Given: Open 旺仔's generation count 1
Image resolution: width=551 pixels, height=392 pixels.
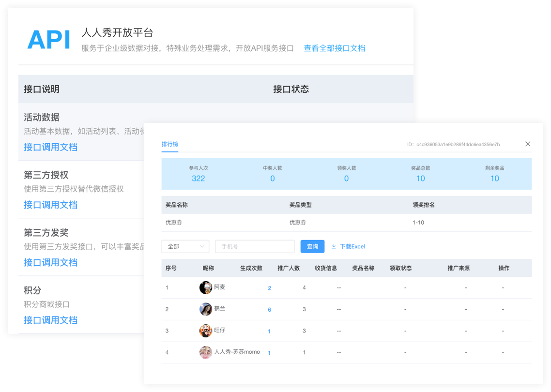Looking at the screenshot, I should [x=269, y=331].
